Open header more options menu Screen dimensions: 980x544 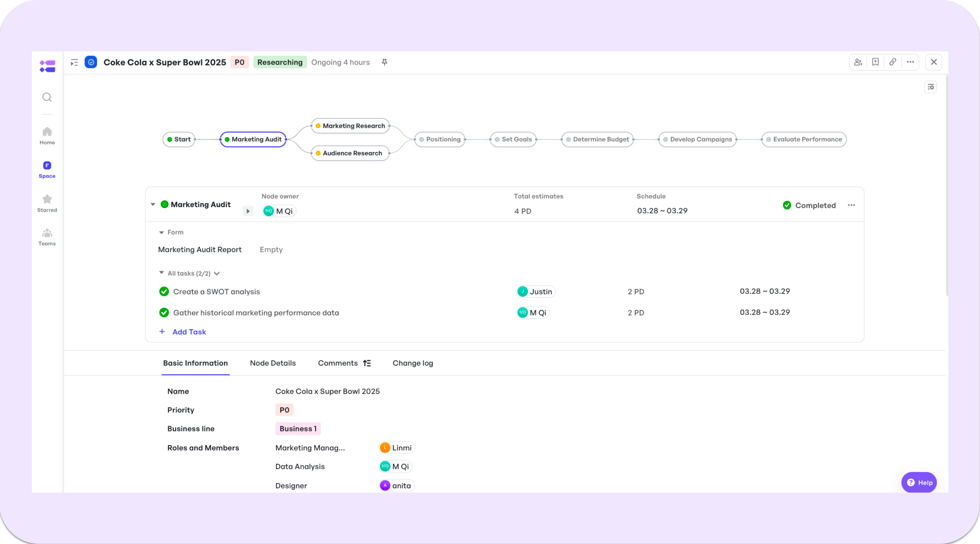tap(910, 62)
